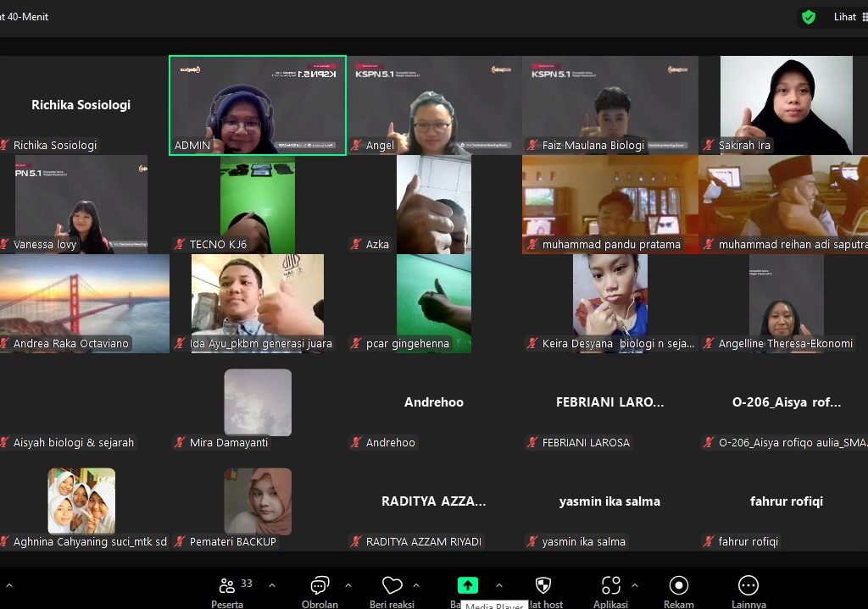
Task: Expand the arrow next to Aplikasi
Action: tap(635, 585)
